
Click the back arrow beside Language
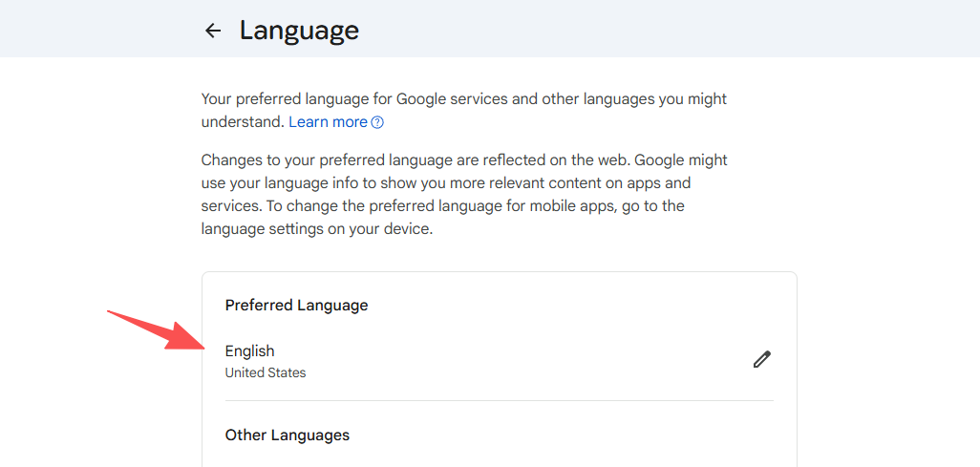click(x=213, y=31)
